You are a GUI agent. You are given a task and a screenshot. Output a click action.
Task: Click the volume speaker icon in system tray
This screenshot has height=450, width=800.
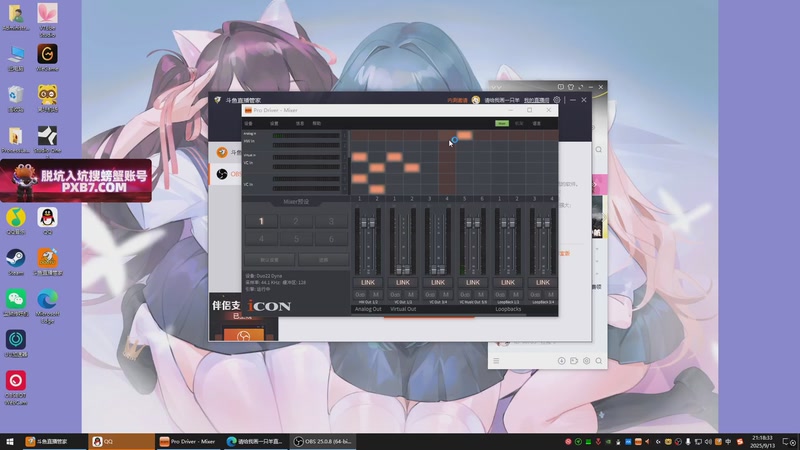pyautogui.click(x=708, y=442)
